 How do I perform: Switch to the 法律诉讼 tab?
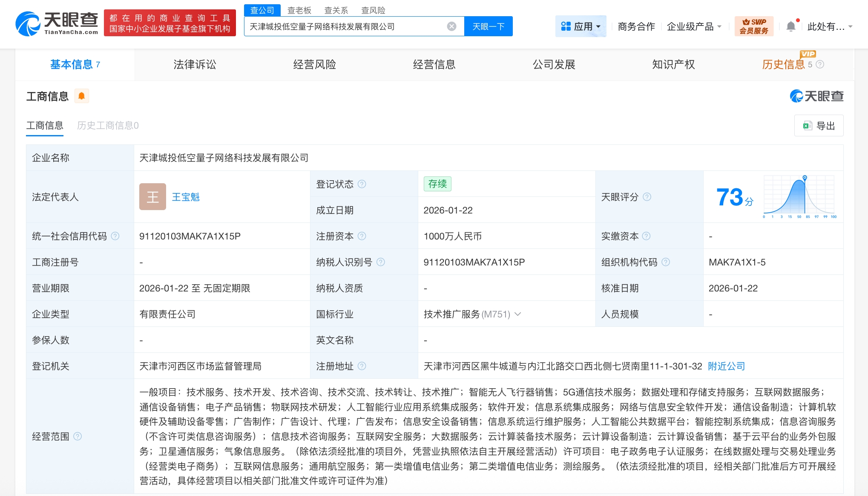[195, 64]
